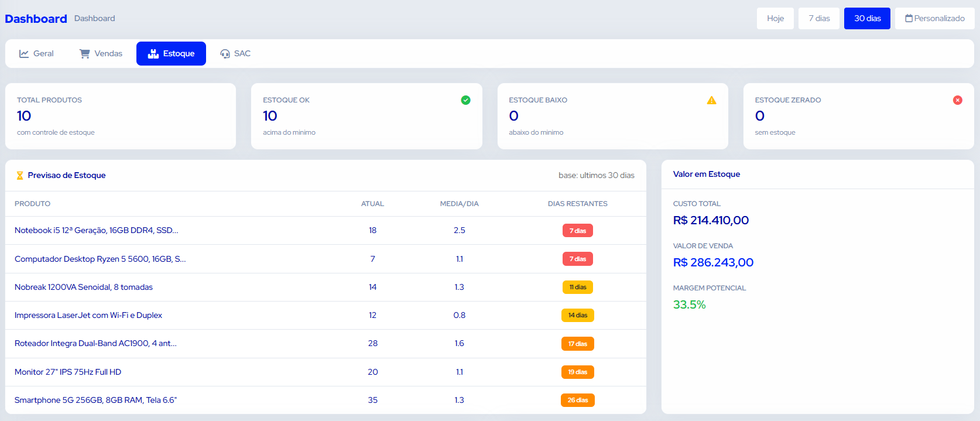Viewport: 980px width, 421px height.
Task: Click the red X icon on Estoque Zerado
Action: pos(958,100)
